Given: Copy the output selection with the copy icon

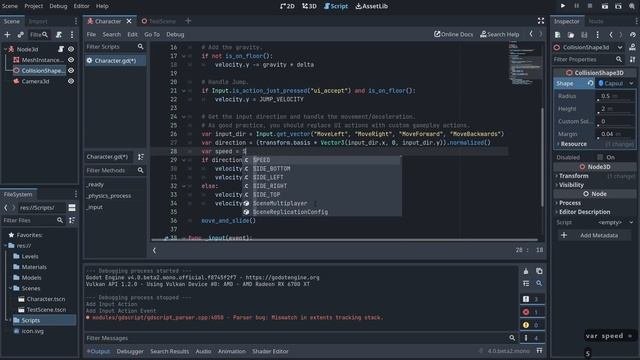Looking at the screenshot, I should click(x=539, y=271).
